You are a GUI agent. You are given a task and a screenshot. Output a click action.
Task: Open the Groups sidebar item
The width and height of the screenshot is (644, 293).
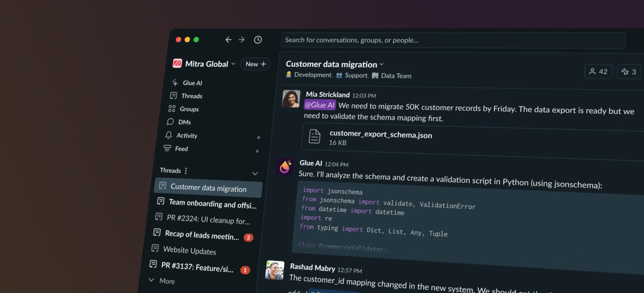[189, 109]
